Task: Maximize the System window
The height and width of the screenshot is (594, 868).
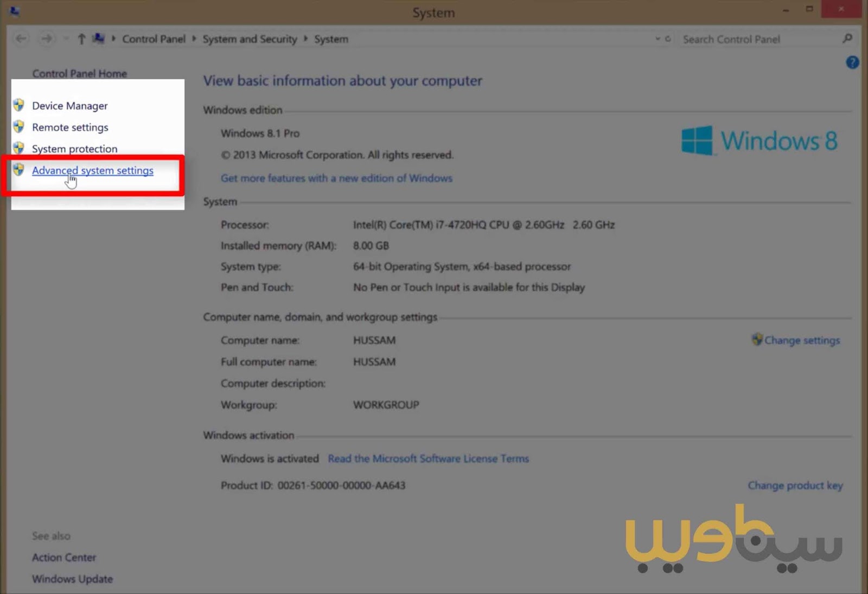Action: pos(809,9)
